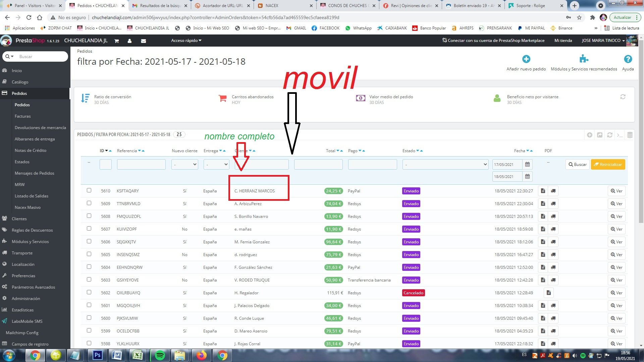
Task: Open calendar picker beside 17/05/2021 date
Action: [x=527, y=165]
